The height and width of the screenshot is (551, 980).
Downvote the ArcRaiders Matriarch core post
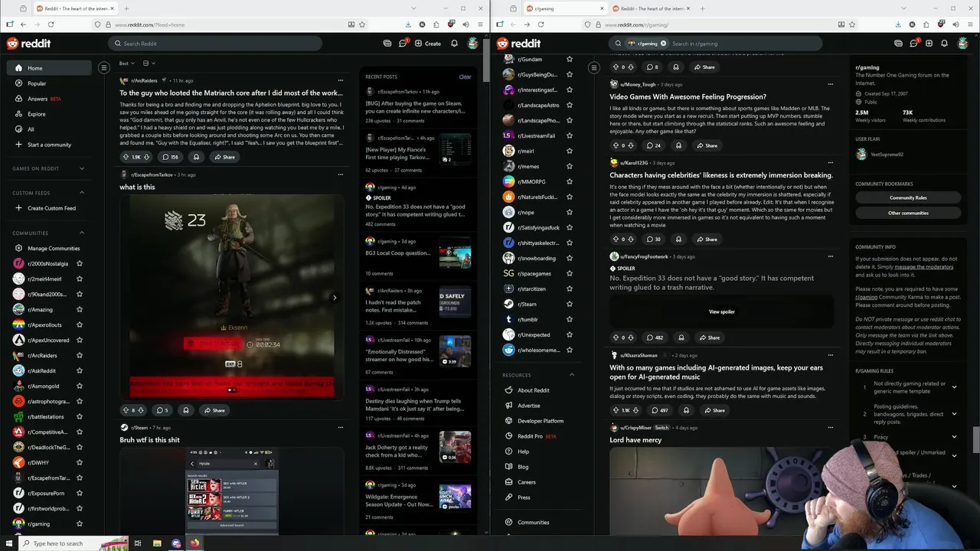click(x=148, y=157)
